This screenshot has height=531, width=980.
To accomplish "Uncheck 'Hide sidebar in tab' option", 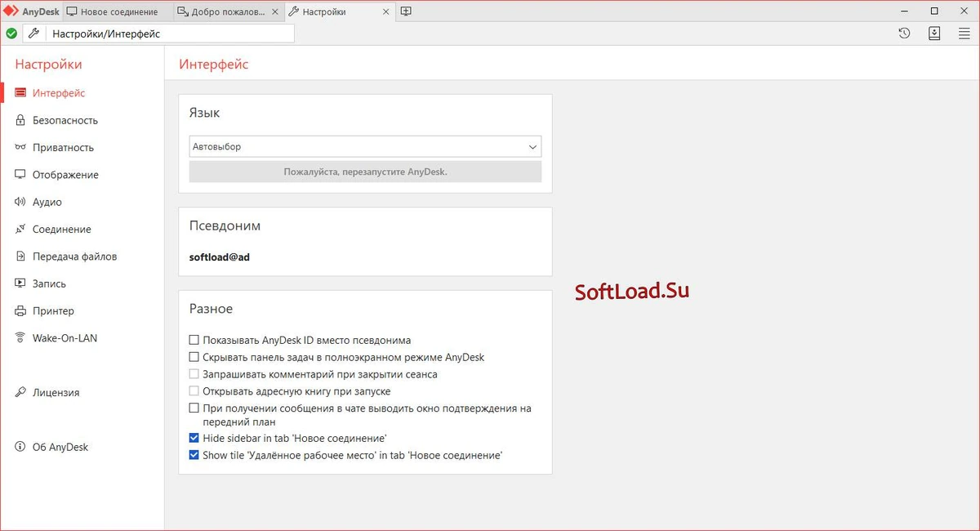I will coord(194,438).
